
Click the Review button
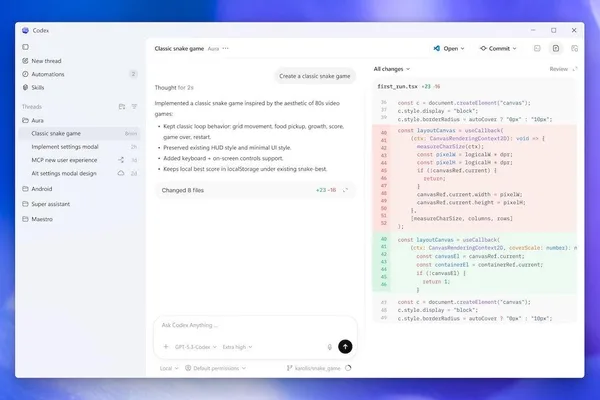pyautogui.click(x=558, y=69)
